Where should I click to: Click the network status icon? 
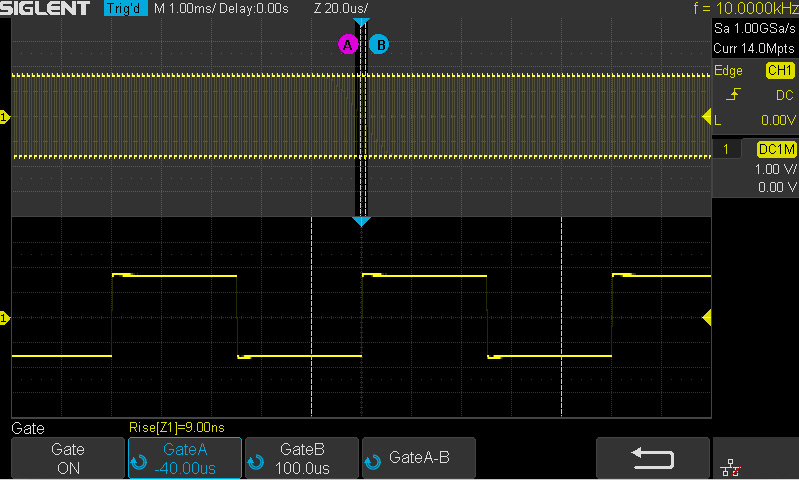(x=730, y=462)
